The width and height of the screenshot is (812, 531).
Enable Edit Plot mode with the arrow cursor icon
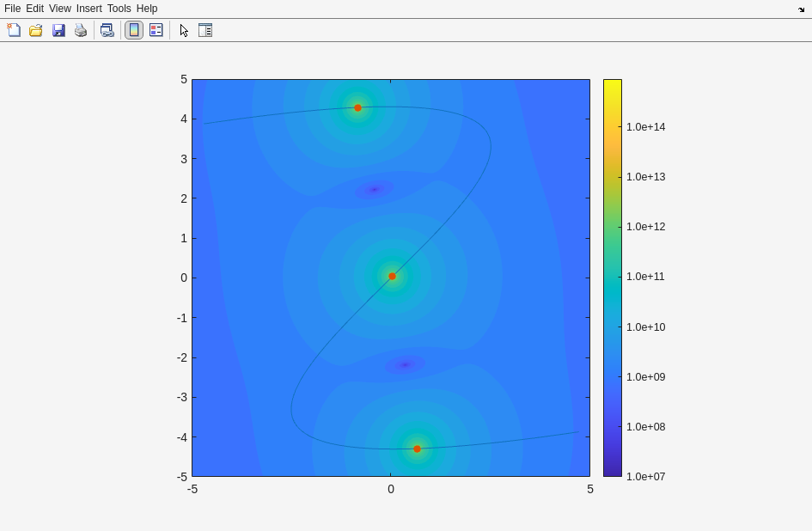[183, 30]
